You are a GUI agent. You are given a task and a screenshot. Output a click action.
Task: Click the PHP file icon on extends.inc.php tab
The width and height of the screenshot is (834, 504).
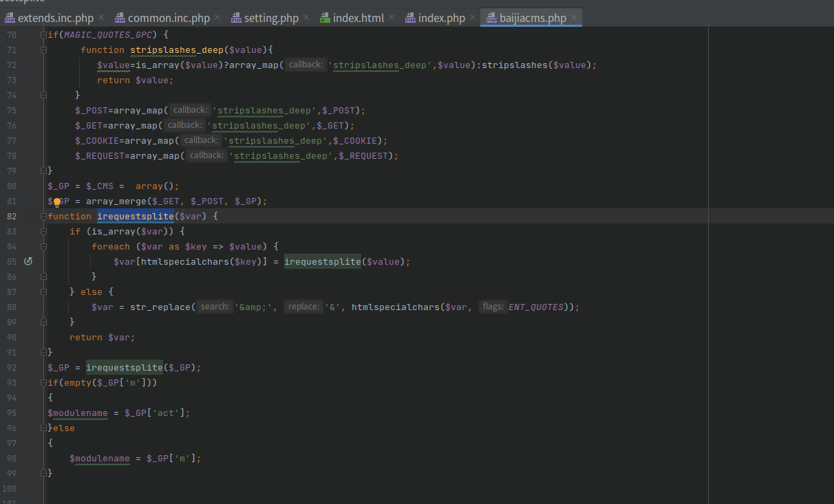(10, 19)
